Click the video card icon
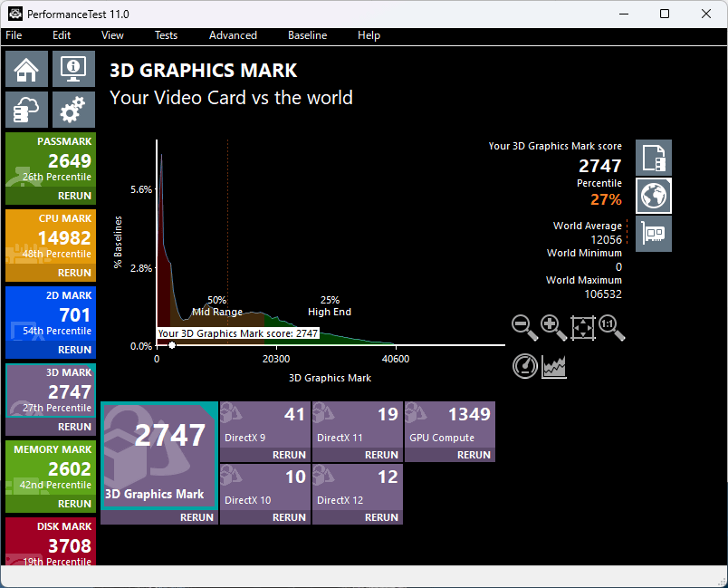 click(654, 234)
